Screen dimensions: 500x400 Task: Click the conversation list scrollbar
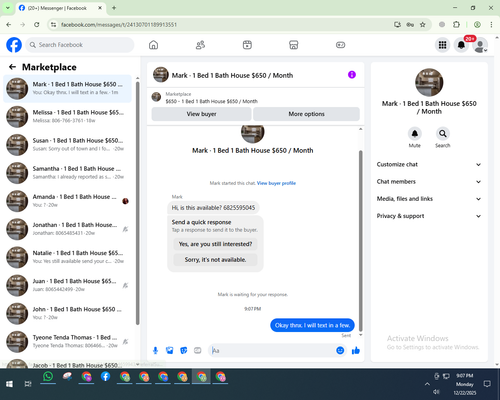[137, 203]
